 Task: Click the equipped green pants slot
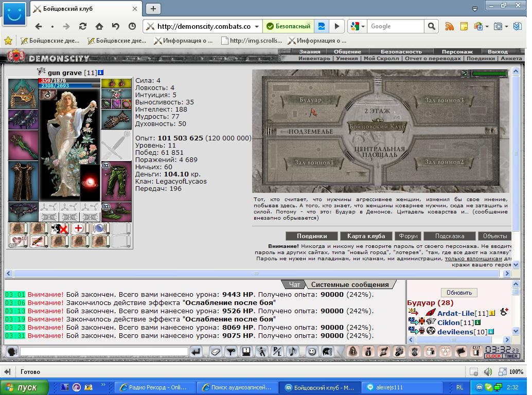[x=116, y=181]
